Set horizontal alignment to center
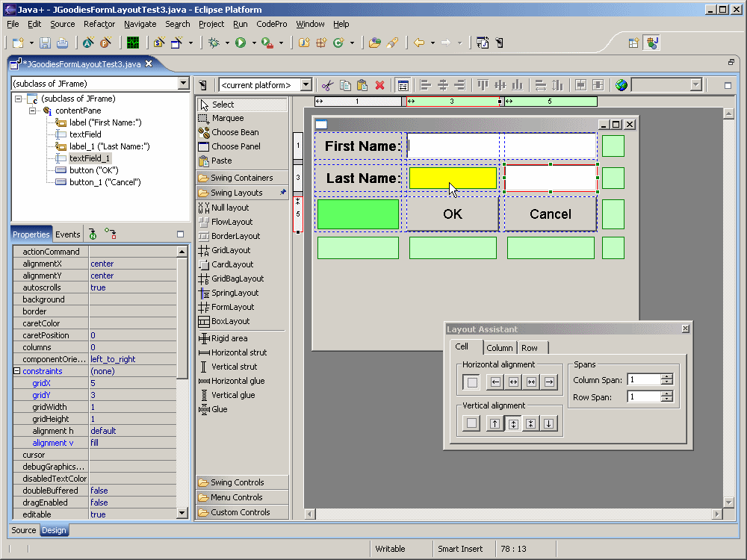Screen dimensions: 747x560 531,382
